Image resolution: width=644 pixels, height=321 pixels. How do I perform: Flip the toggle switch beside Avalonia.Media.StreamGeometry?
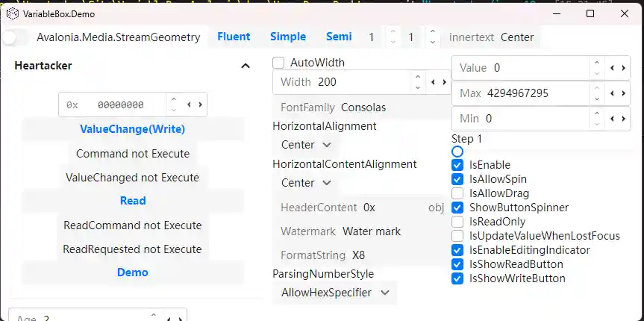(x=16, y=37)
